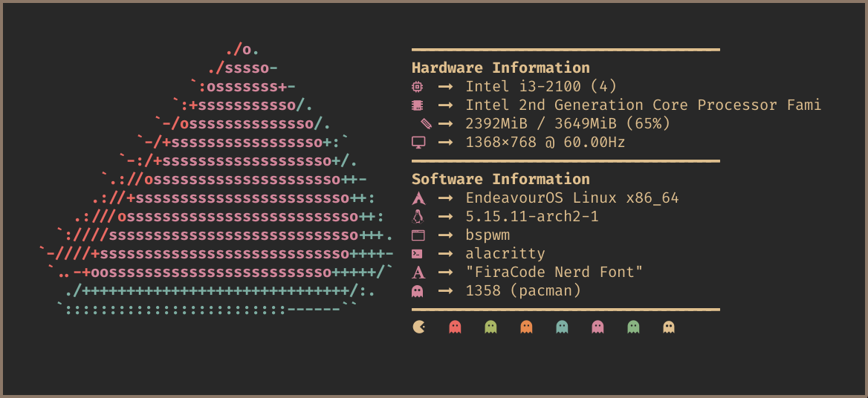Click the memory usage icon
Viewport: 868px width, 398px height.
(426, 124)
